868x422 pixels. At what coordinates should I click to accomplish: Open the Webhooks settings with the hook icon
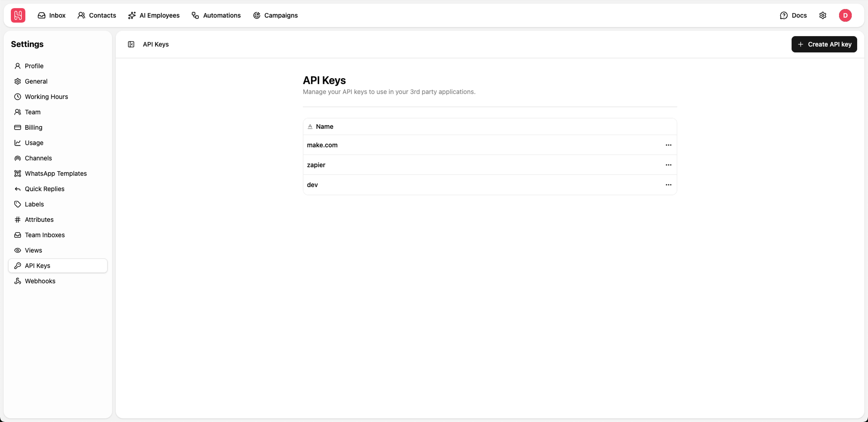point(40,281)
